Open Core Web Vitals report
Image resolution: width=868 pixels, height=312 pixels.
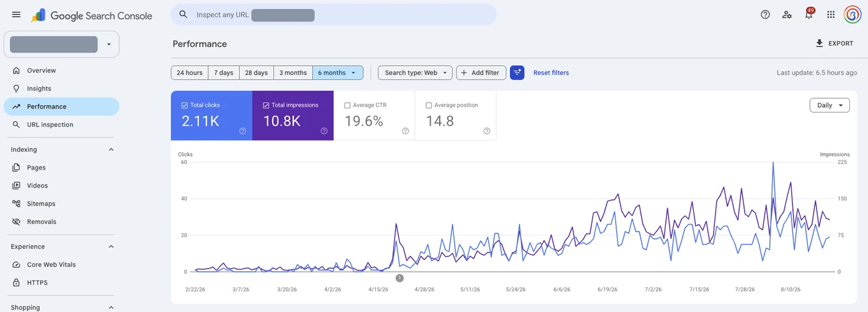(61, 264)
